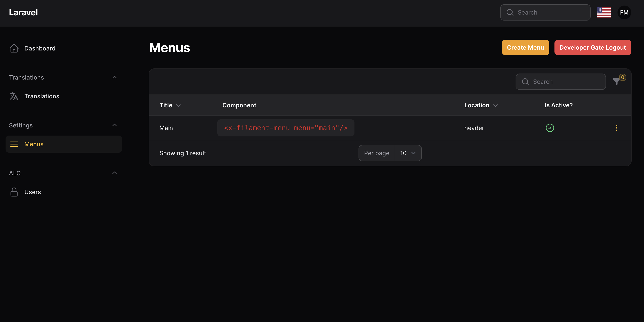Click the green Is Active checkmark
This screenshot has height=322, width=644.
[550, 128]
